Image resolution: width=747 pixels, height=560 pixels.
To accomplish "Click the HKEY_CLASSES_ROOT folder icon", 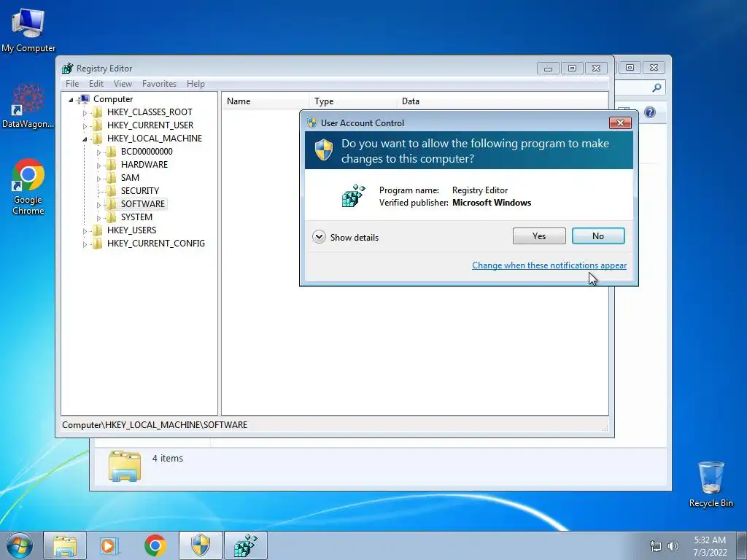I will coord(98,112).
